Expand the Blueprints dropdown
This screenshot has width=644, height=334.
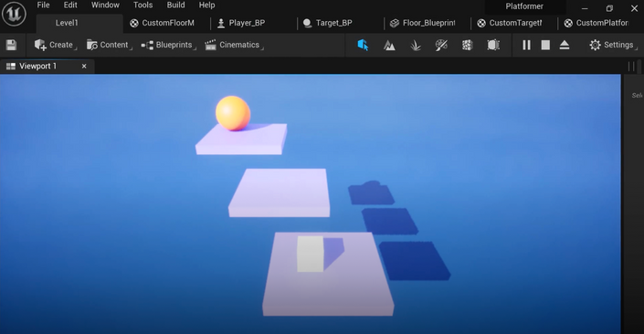click(168, 45)
